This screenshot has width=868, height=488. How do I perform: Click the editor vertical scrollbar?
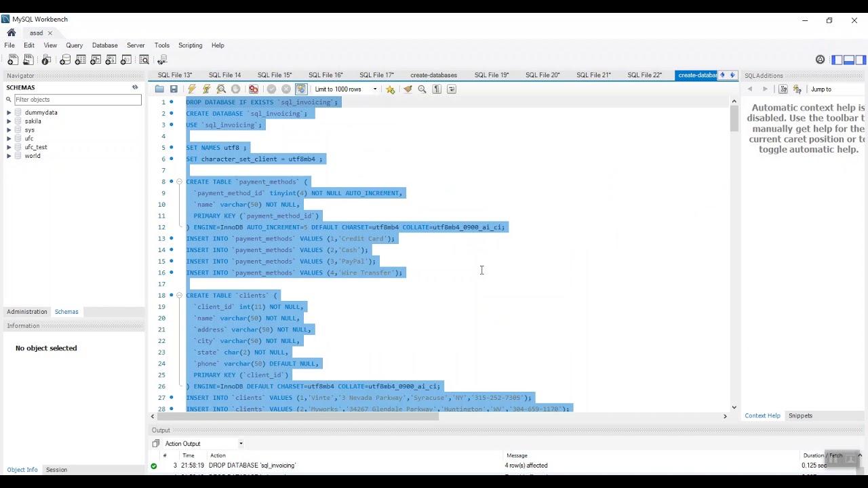(x=734, y=254)
